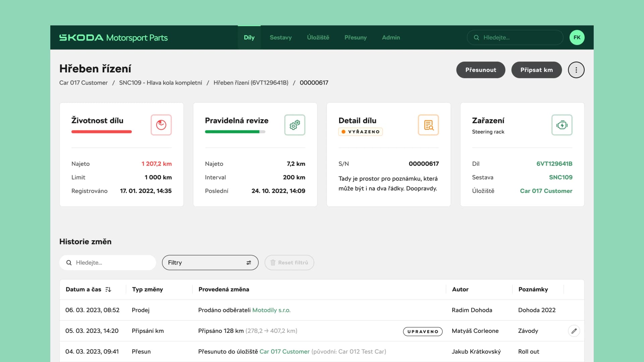Toggle sort order on Datum a čas column

pyautogui.click(x=108, y=289)
